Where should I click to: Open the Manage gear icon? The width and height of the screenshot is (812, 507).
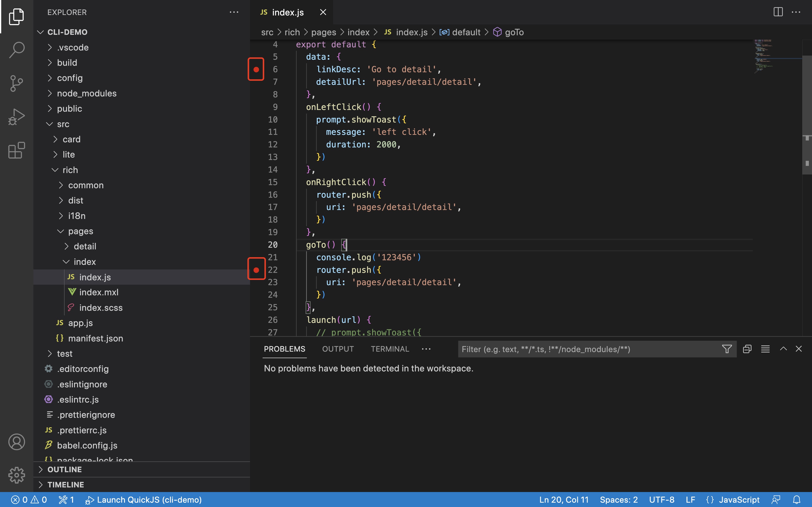tap(16, 475)
